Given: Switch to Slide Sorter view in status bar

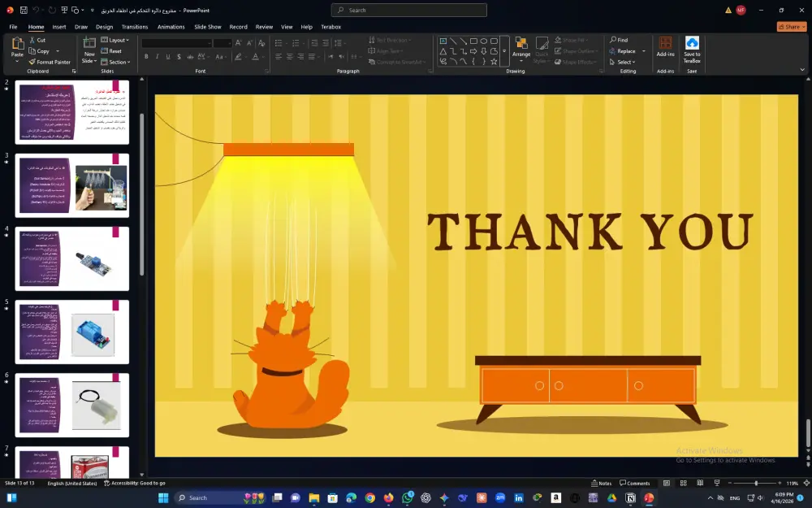Looking at the screenshot, I should click(x=684, y=482).
